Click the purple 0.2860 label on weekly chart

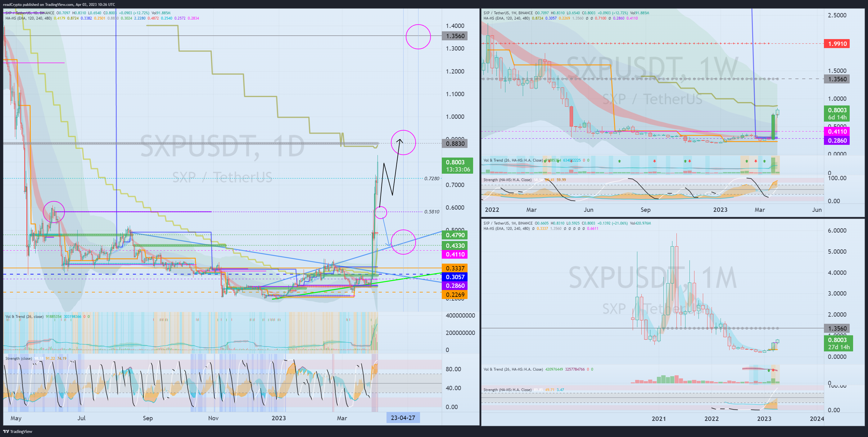point(837,140)
